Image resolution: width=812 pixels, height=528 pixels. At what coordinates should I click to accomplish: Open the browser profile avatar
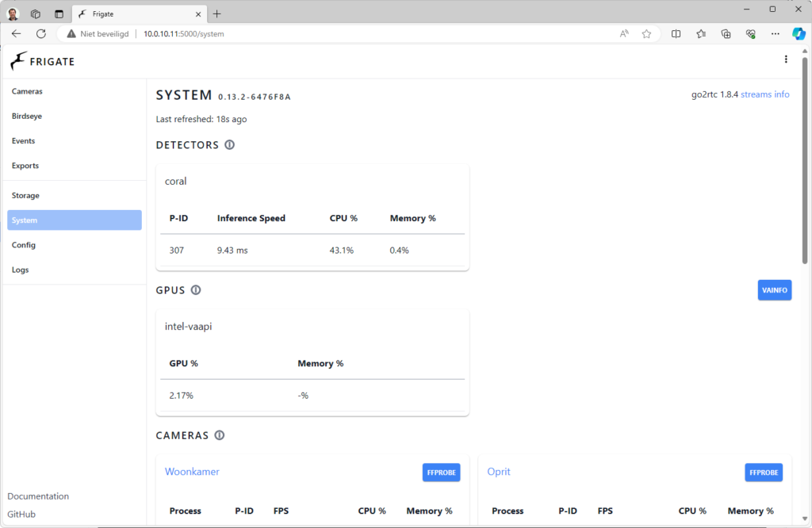[x=13, y=13]
